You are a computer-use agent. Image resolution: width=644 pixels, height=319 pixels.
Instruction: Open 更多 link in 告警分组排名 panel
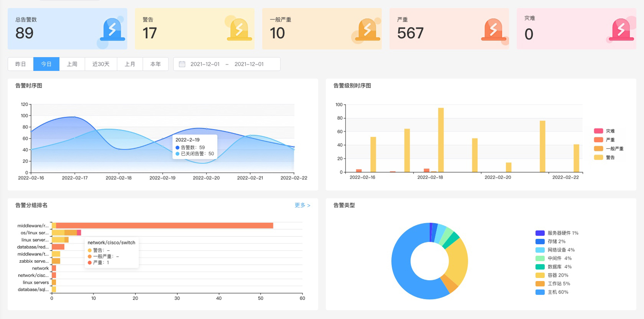click(302, 205)
